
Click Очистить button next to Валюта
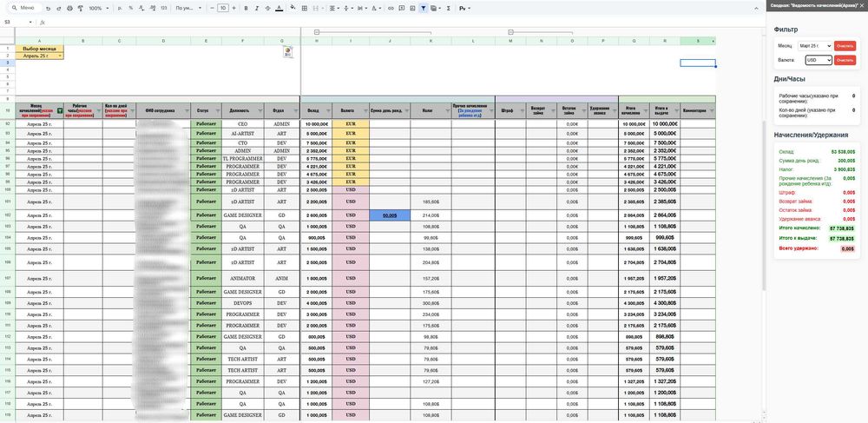point(845,60)
